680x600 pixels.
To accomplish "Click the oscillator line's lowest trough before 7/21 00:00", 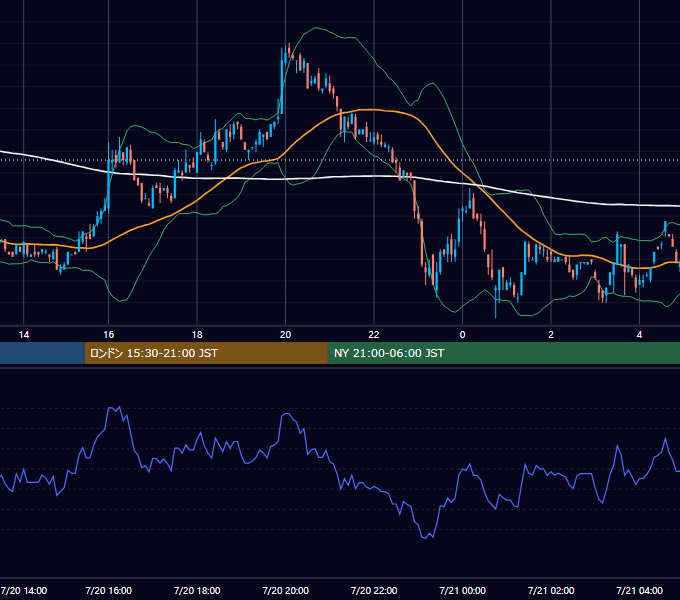I will click(425, 538).
